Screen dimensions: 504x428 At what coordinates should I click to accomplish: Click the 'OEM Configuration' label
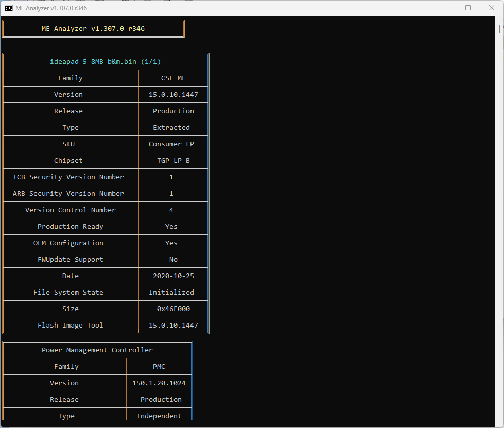[68, 243]
